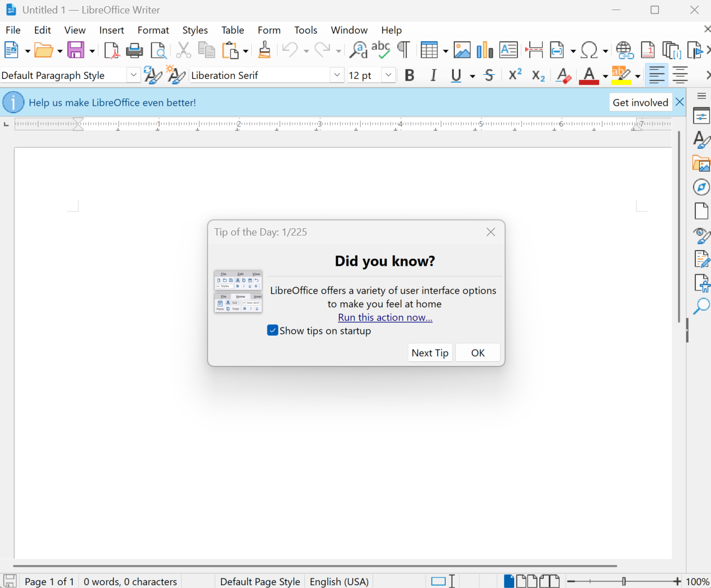Click the Cut scissors icon

point(183,50)
